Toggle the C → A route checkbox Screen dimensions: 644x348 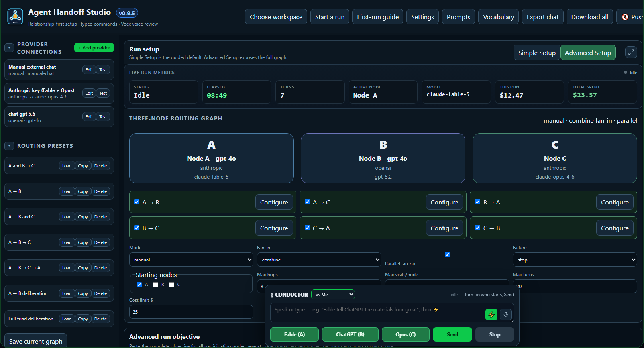pos(307,228)
